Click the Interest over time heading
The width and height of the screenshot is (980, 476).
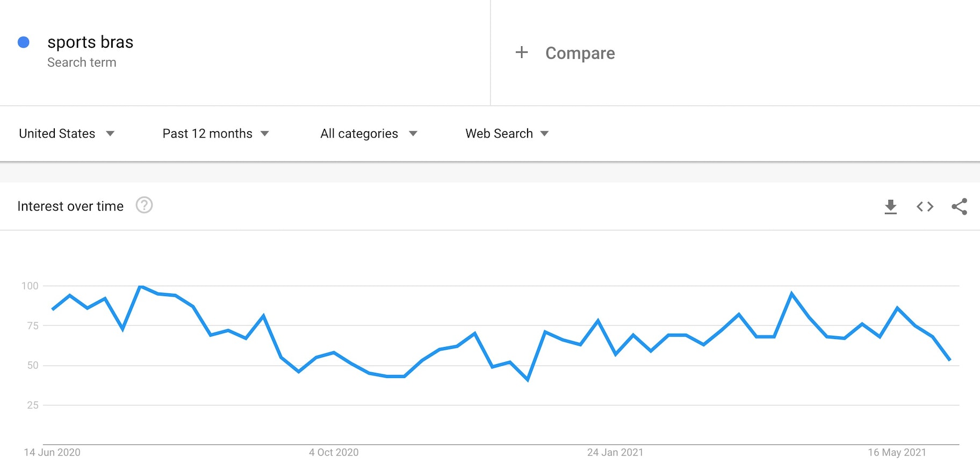pyautogui.click(x=70, y=206)
